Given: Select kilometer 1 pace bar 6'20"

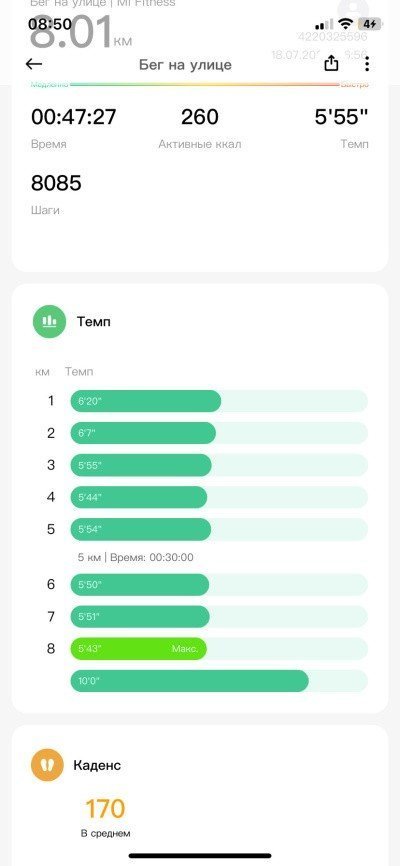Looking at the screenshot, I should pos(146,401).
